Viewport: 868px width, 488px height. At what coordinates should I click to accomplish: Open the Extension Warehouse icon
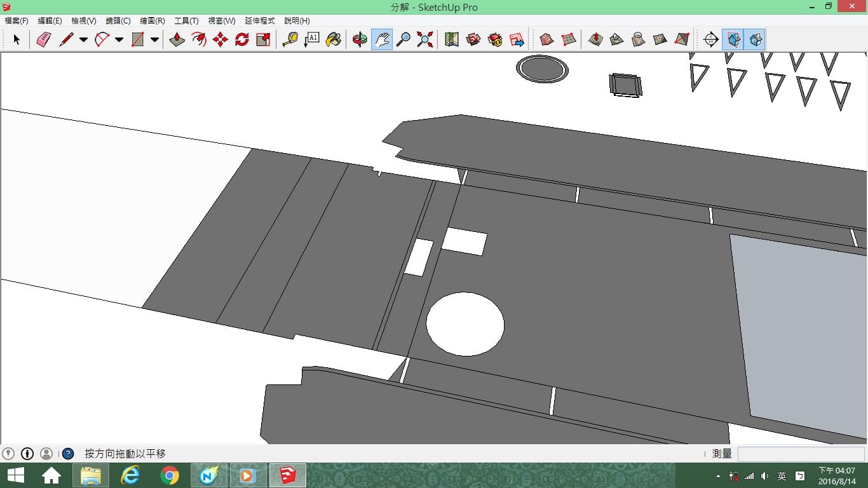(x=495, y=39)
